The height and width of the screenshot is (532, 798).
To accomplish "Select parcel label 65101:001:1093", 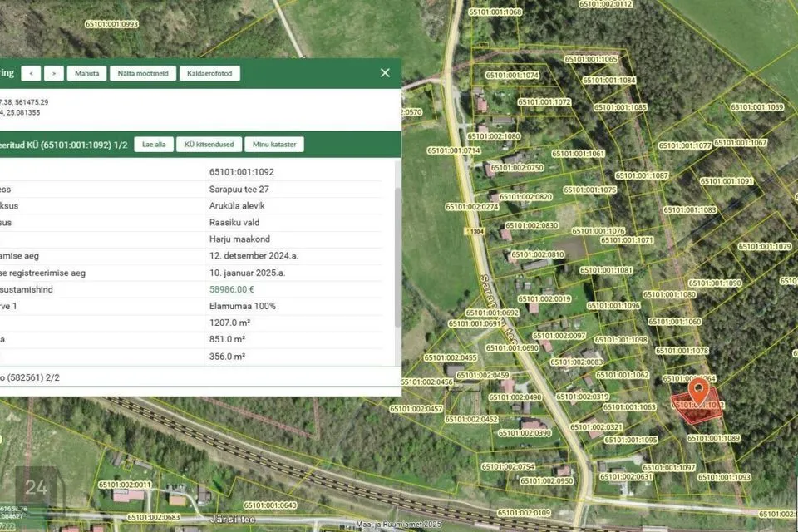I will [724, 477].
